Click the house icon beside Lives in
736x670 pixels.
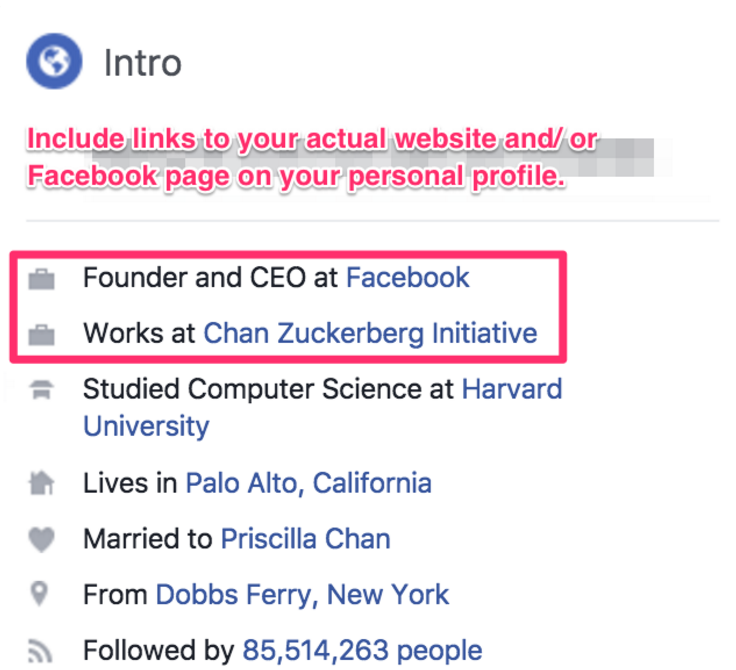tap(41, 483)
